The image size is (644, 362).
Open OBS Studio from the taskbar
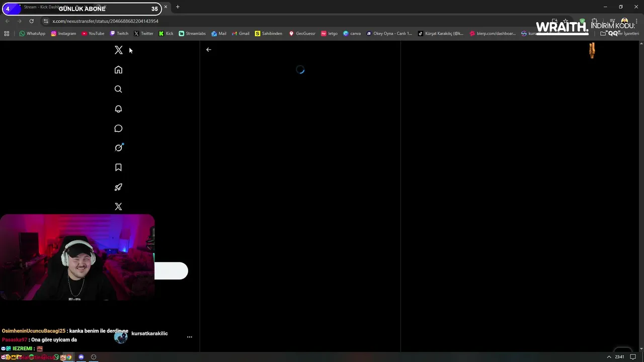pyautogui.click(x=94, y=357)
